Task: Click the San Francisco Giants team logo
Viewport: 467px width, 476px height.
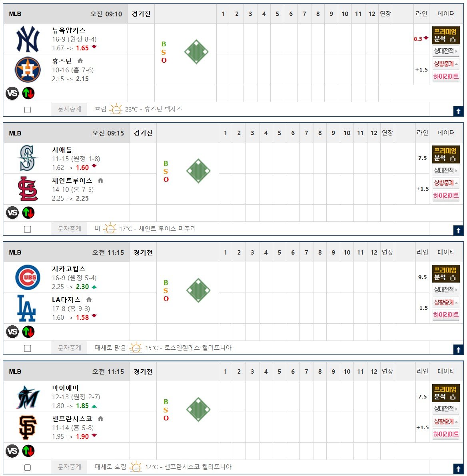Action: 28,427
